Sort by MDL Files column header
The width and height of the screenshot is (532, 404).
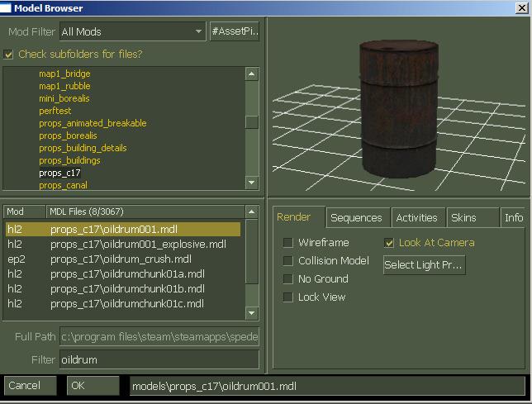click(x=145, y=212)
